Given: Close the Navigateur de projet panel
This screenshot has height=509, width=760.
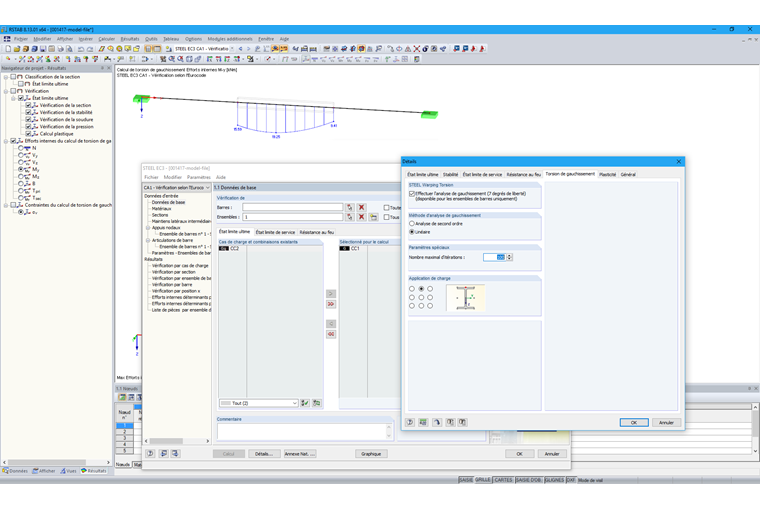Looking at the screenshot, I should [x=109, y=68].
